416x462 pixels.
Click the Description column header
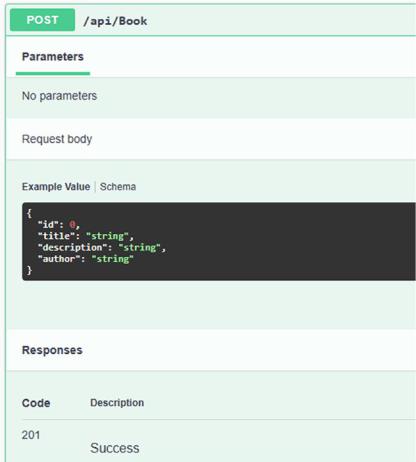117,403
